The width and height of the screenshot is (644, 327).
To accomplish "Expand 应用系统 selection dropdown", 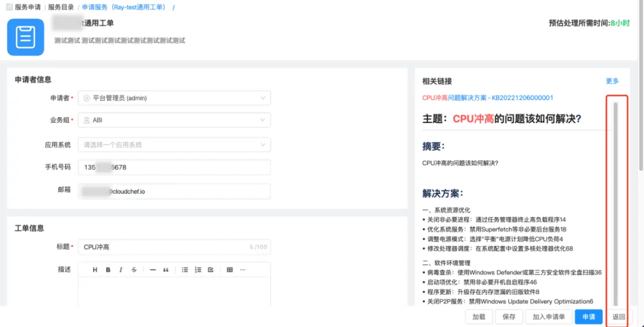I will pyautogui.click(x=174, y=144).
